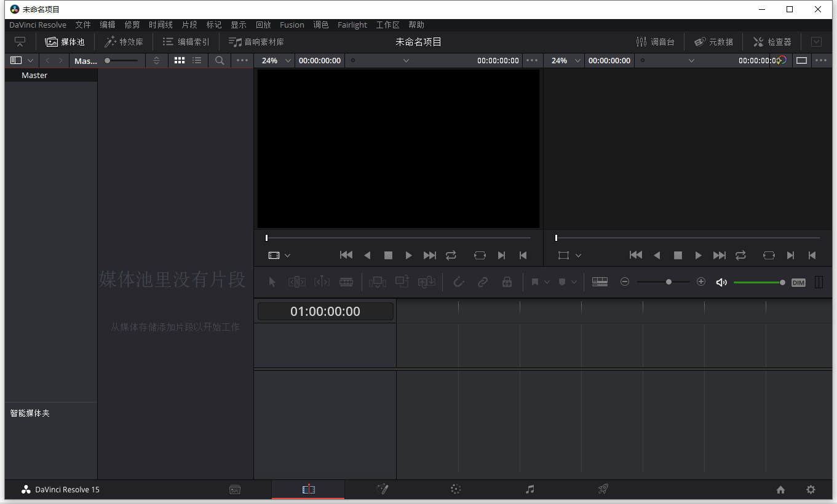This screenshot has height=504, width=837.
Task: Click the overwrite clip edit button
Action: [402, 282]
